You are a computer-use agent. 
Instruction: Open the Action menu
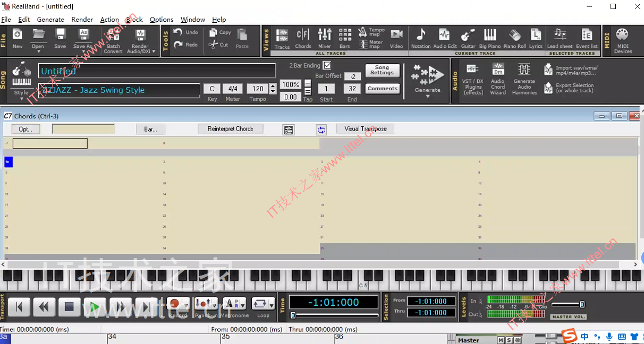(x=109, y=20)
